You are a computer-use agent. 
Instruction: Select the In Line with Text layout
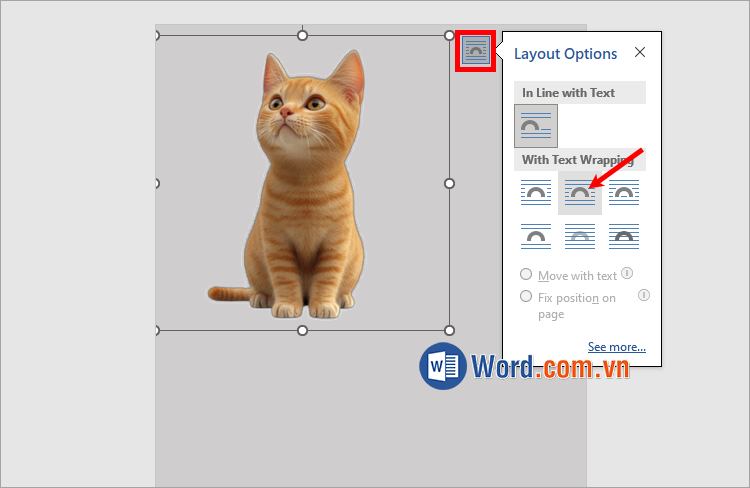tap(536, 126)
